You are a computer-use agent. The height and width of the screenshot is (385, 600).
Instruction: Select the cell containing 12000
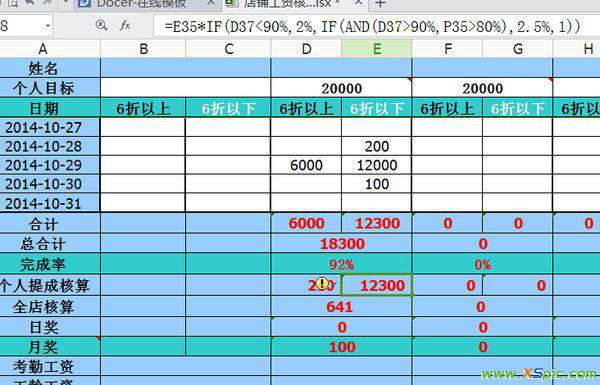pyautogui.click(x=377, y=165)
